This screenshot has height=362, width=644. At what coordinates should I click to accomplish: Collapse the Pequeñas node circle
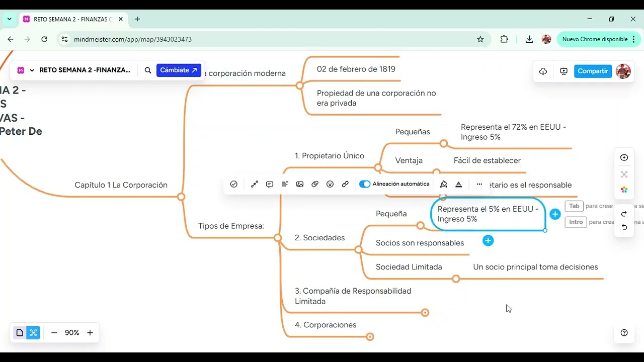click(443, 143)
